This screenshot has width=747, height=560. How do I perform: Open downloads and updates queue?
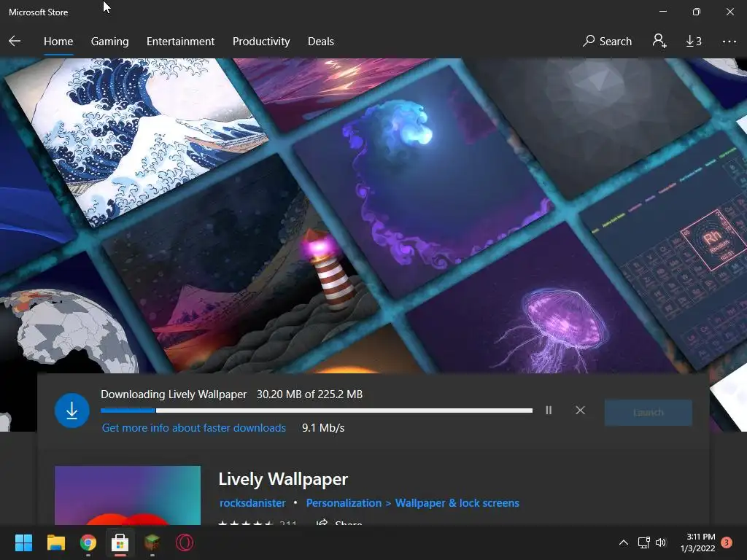click(694, 42)
